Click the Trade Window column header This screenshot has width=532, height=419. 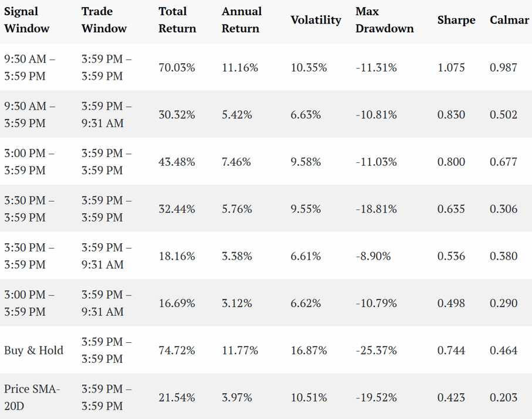(x=104, y=20)
